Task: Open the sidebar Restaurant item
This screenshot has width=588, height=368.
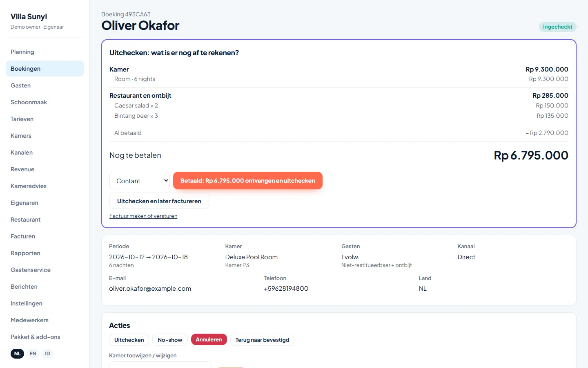Action: pyautogui.click(x=45, y=220)
